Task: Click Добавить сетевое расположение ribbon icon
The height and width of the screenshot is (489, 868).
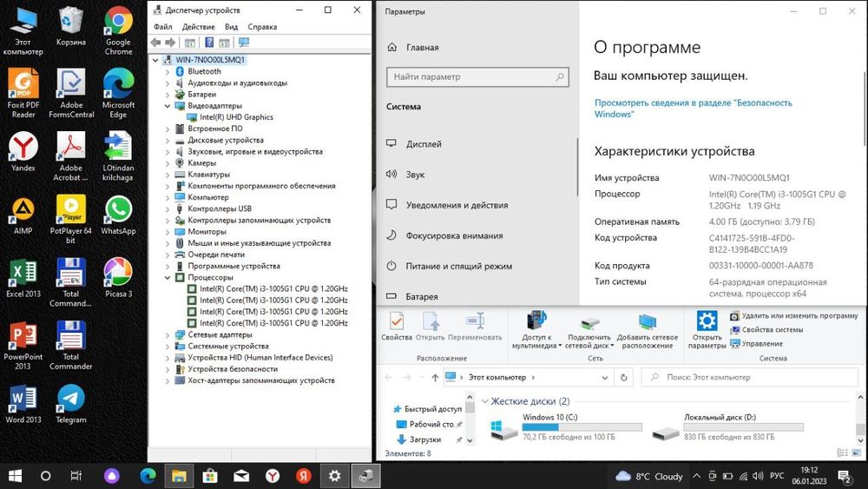Action: pos(648,331)
